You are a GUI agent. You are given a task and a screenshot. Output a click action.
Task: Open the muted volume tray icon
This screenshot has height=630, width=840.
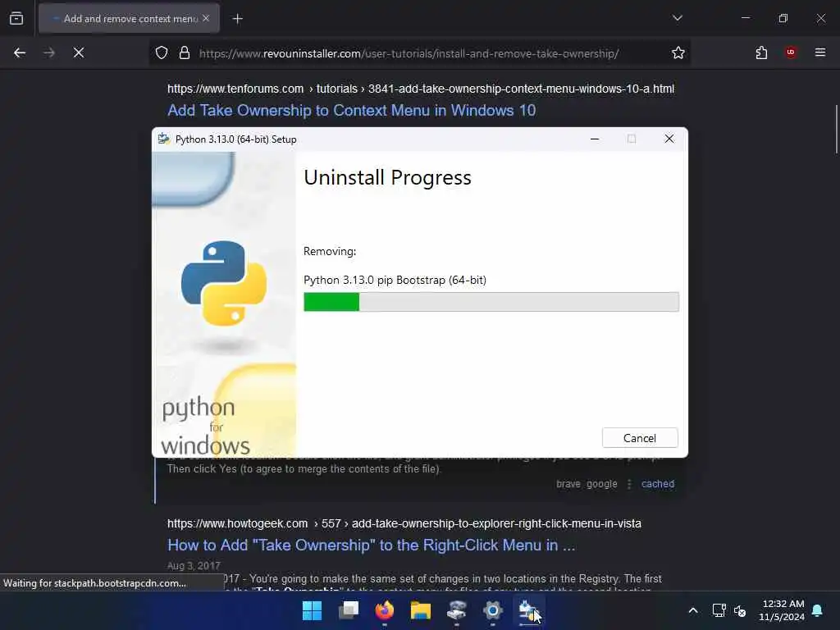pyautogui.click(x=740, y=610)
